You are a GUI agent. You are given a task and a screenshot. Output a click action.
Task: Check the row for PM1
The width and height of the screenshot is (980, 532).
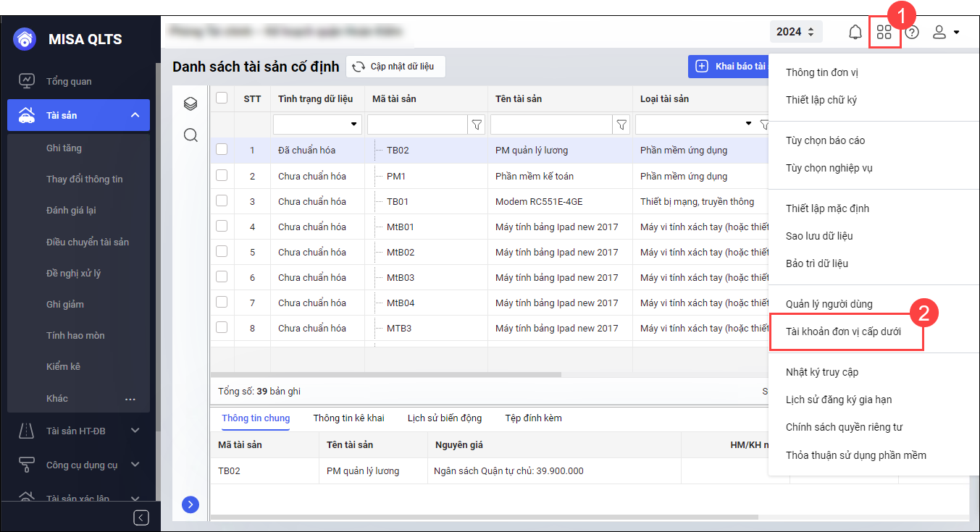point(222,175)
